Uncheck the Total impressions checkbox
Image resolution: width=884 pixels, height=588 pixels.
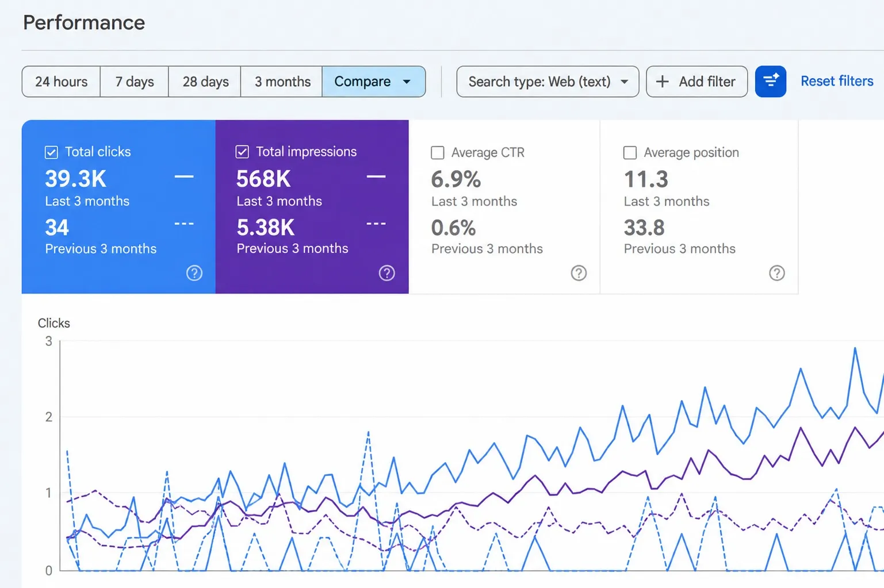click(x=242, y=152)
